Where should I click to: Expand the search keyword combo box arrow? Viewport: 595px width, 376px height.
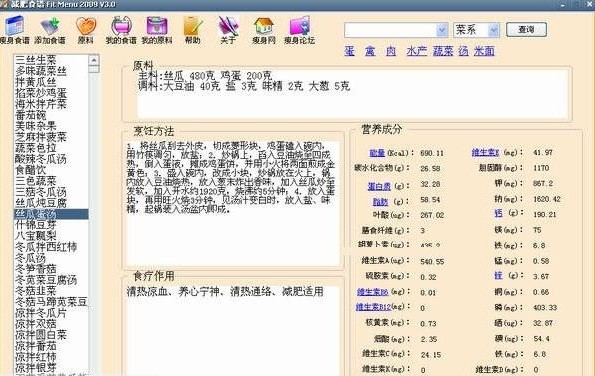click(x=442, y=30)
